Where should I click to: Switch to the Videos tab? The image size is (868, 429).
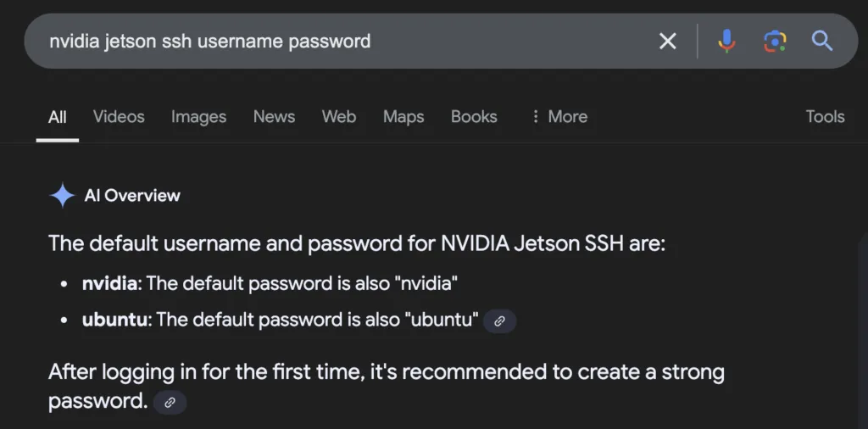coord(119,117)
